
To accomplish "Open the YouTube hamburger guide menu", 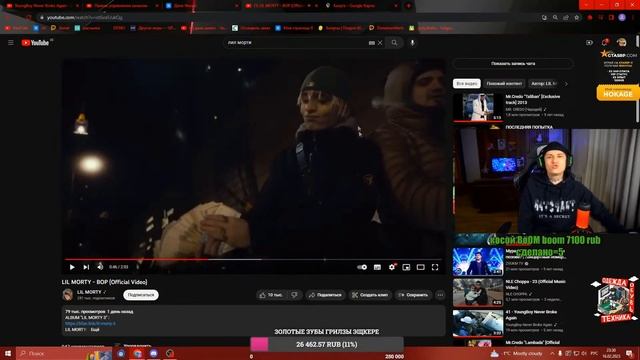I will click(11, 42).
